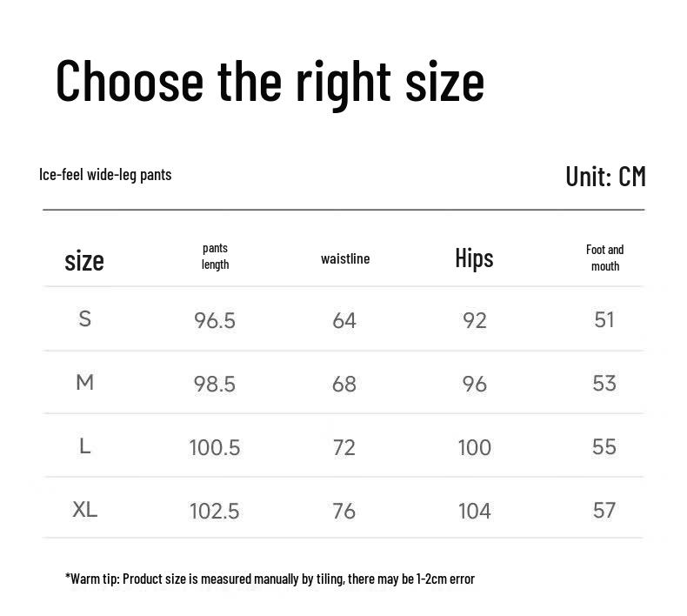The width and height of the screenshot is (687, 616).
Task: Select the 'Foot and mouth' column header
Action: click(x=605, y=258)
